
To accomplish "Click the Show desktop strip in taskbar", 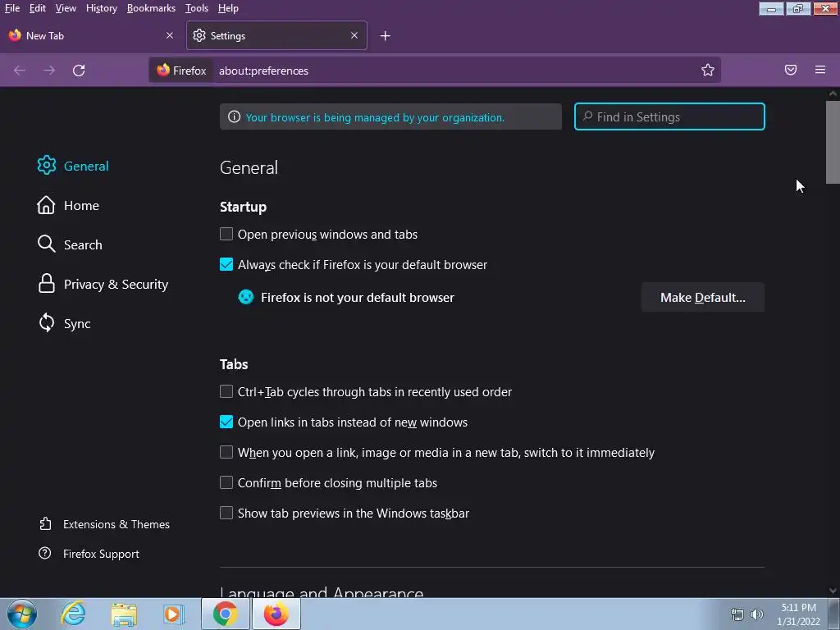I will point(834,614).
